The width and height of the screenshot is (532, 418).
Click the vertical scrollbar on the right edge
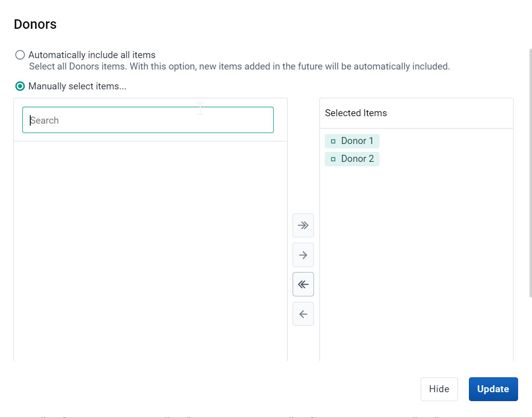coord(531,173)
